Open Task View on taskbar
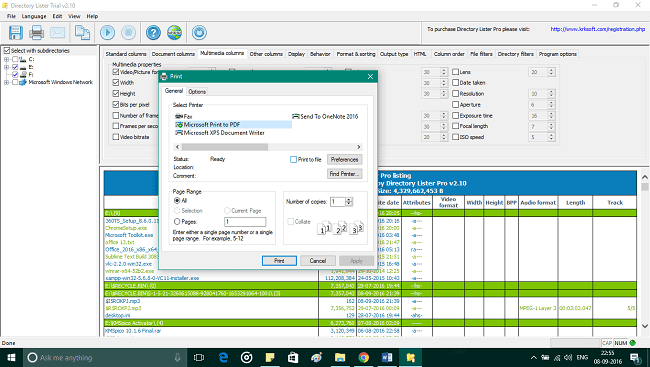 click(x=199, y=357)
